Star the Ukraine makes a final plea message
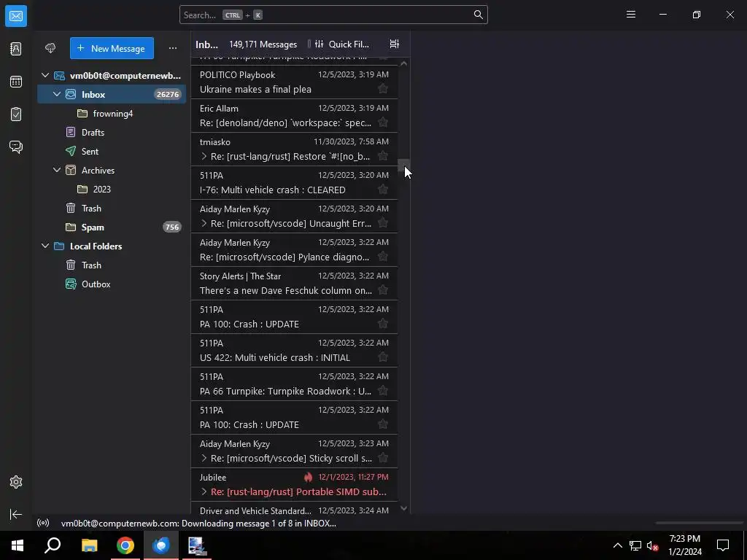Image resolution: width=747 pixels, height=560 pixels. point(382,88)
